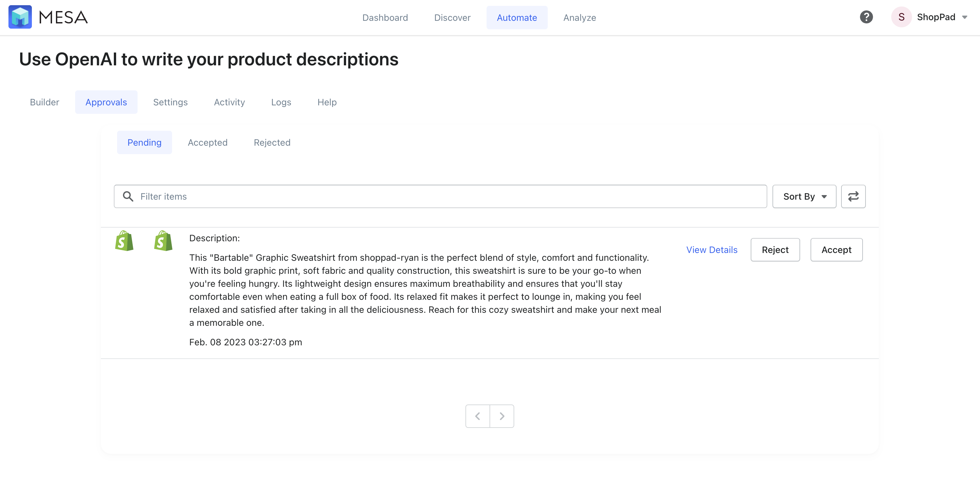Screen dimensions: 980x477
Task: Show Accepted approvals
Action: [208, 142]
